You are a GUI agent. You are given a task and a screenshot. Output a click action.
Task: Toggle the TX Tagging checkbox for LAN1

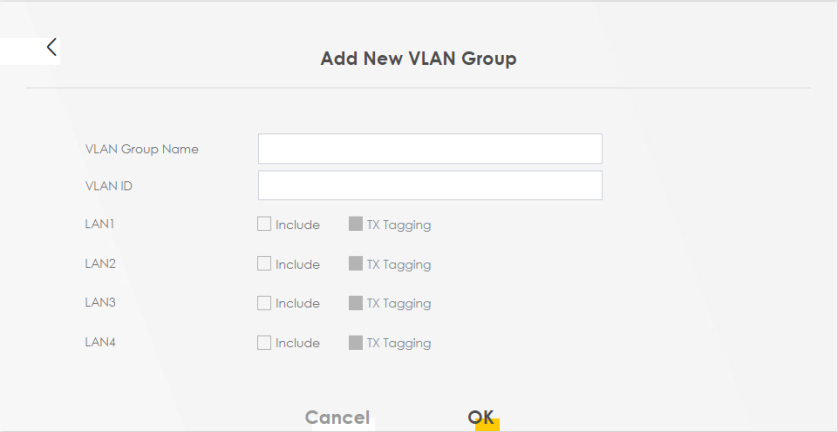click(x=355, y=225)
